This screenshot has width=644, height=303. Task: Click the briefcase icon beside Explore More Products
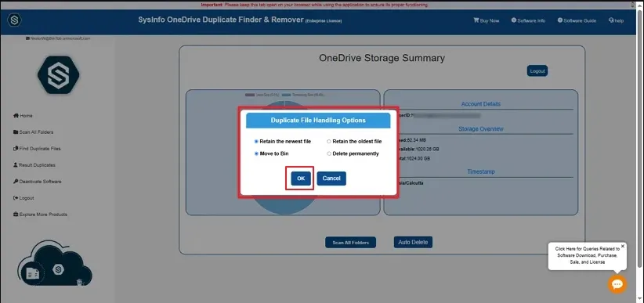coord(16,215)
